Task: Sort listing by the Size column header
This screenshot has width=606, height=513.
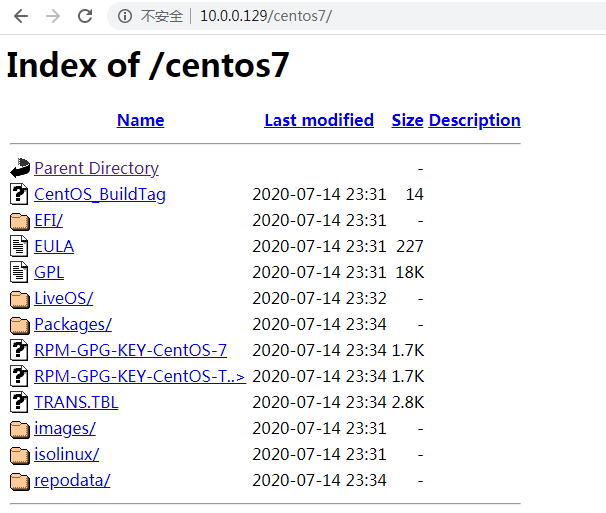Action: coord(407,120)
